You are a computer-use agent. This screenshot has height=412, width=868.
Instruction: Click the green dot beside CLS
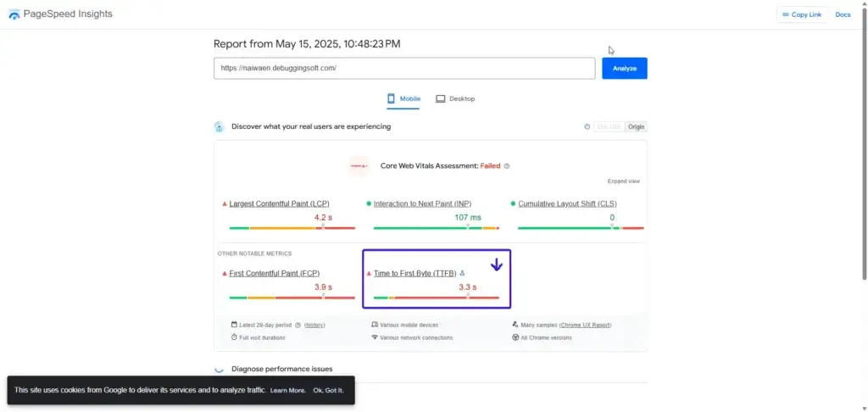tap(513, 203)
